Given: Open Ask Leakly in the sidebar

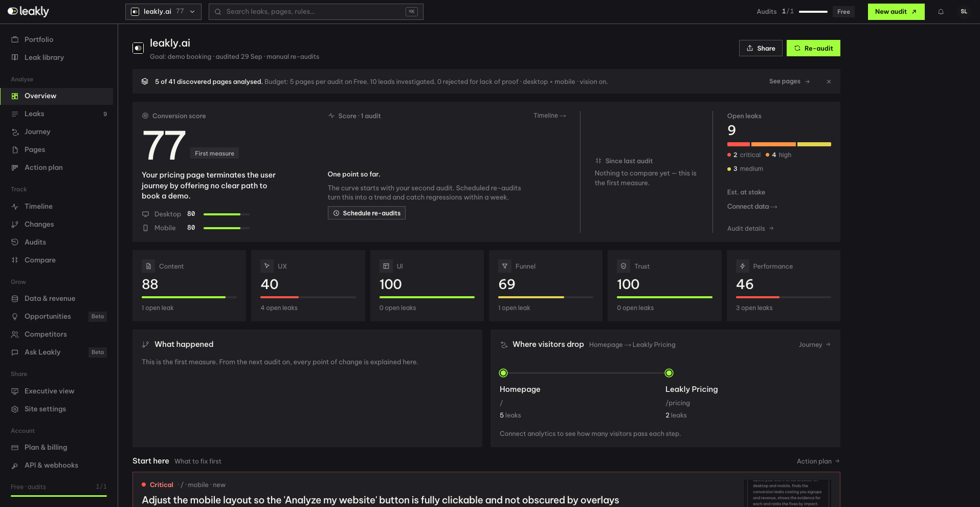Looking at the screenshot, I should tap(57, 352).
